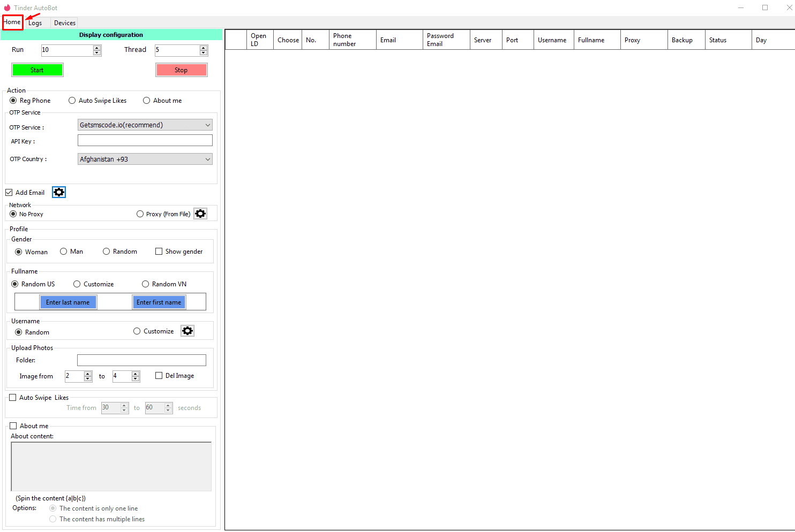Select No Proxy network option
This screenshot has width=795, height=532.
pyautogui.click(x=26, y=214)
